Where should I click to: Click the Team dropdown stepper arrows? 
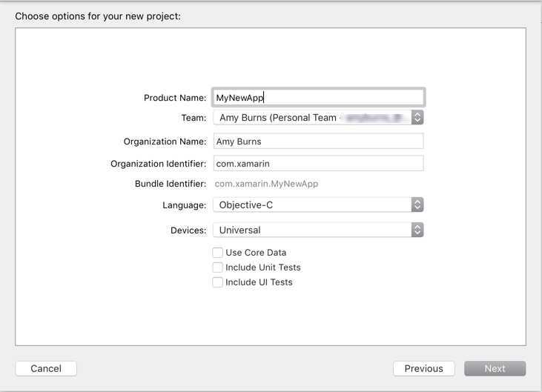(417, 117)
